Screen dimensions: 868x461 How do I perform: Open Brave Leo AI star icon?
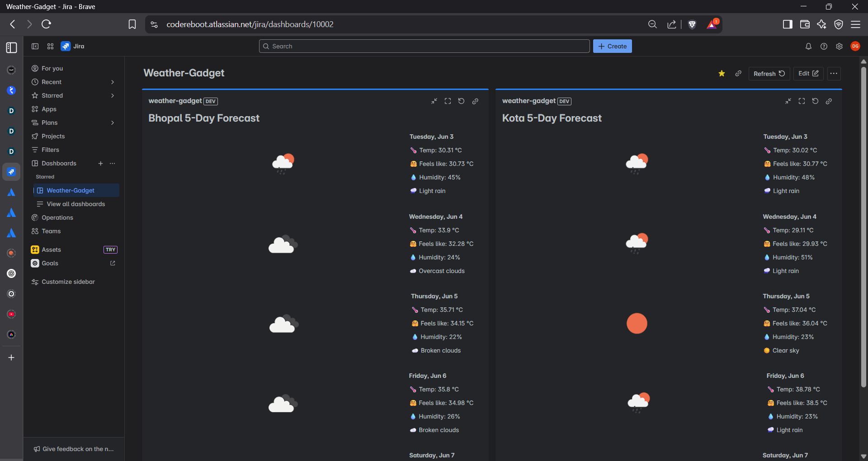tap(822, 24)
